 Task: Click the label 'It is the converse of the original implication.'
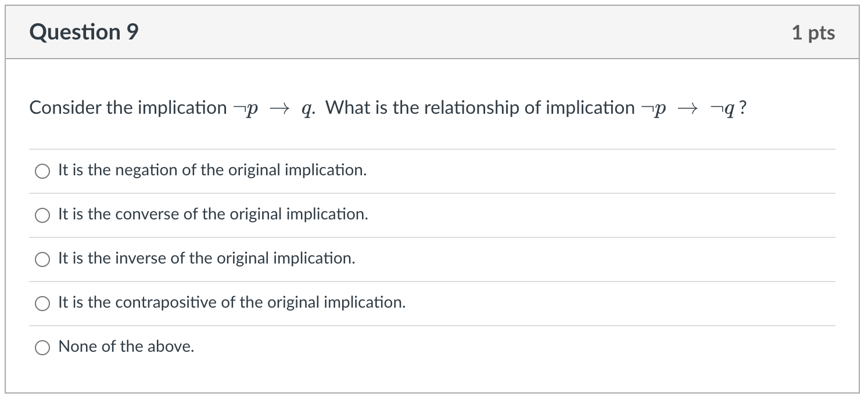[x=213, y=214]
